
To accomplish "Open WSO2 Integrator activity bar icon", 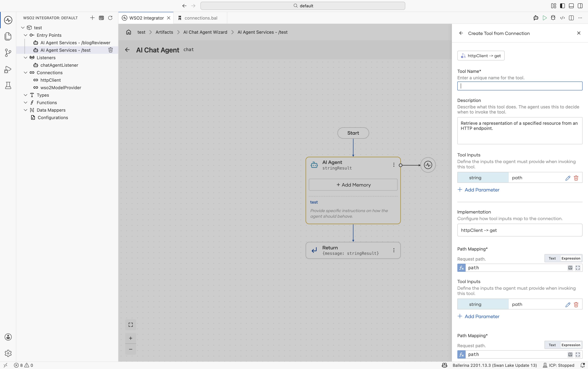I will (8, 20).
